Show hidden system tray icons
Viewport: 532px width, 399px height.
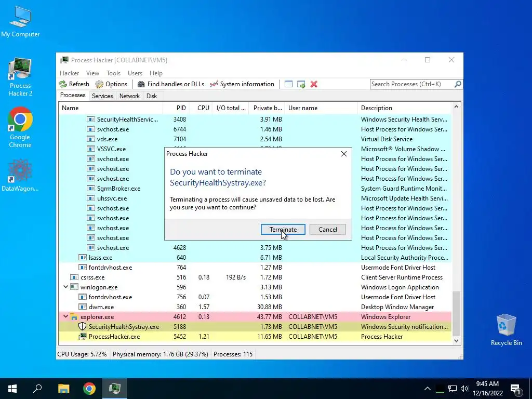428,389
